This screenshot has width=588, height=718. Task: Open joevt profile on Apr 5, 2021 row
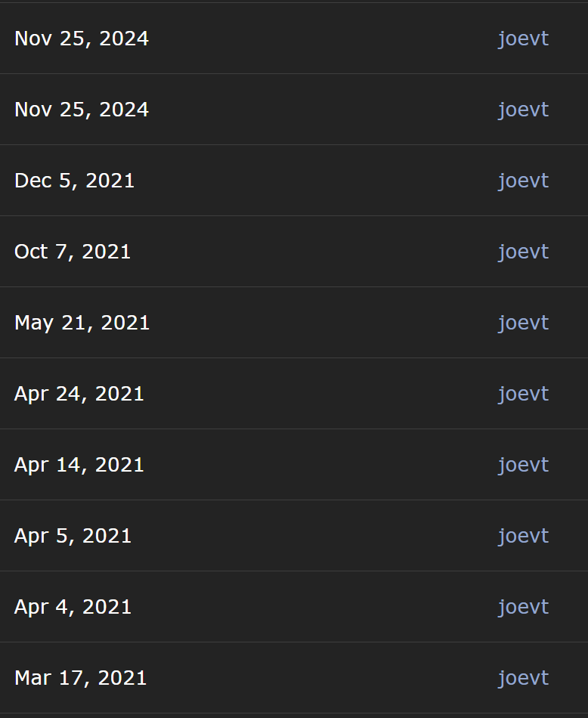524,536
